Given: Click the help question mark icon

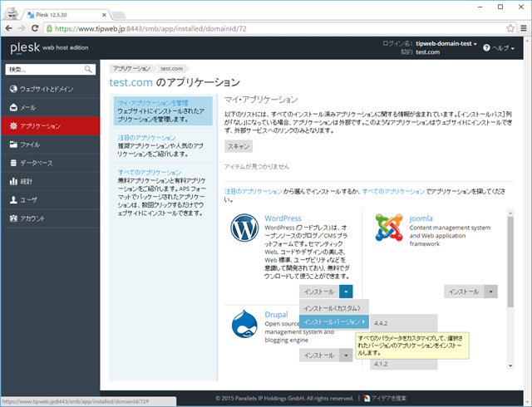Looking at the screenshot, I should (486, 48).
